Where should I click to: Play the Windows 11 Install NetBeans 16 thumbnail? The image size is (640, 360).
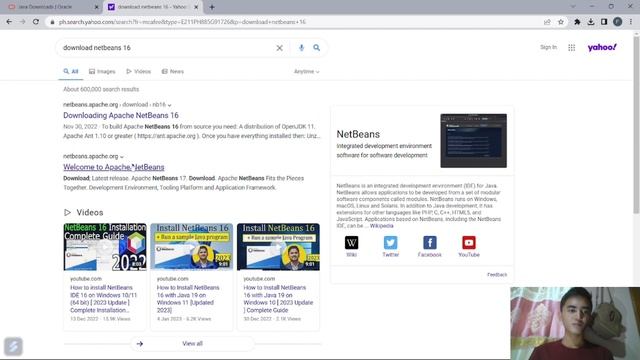click(191, 247)
